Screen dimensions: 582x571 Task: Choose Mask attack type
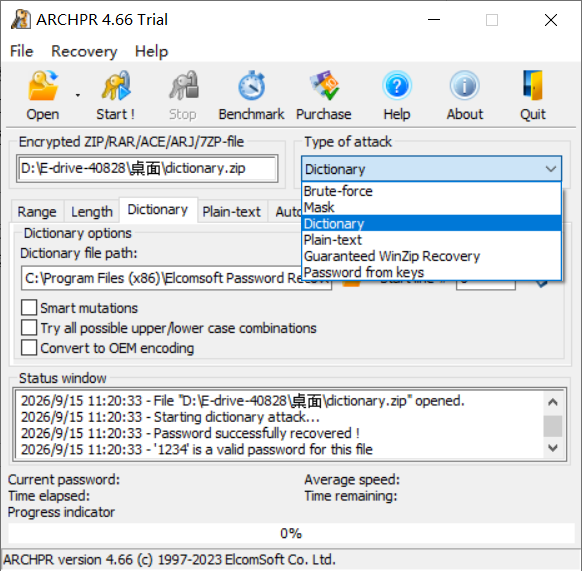coord(431,207)
